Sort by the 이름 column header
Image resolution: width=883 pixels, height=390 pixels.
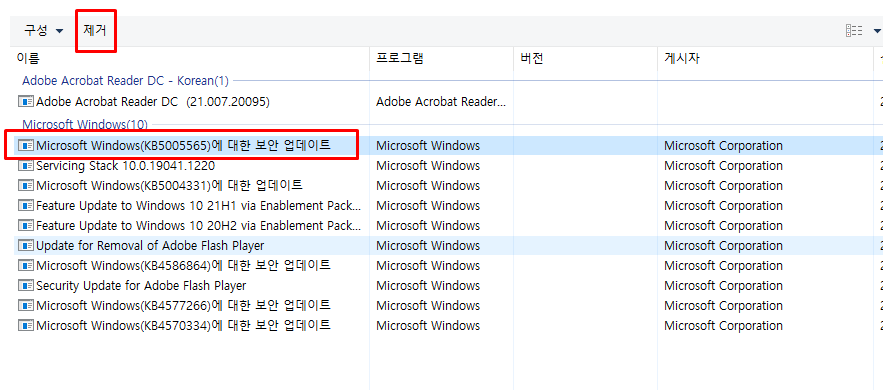click(28, 58)
